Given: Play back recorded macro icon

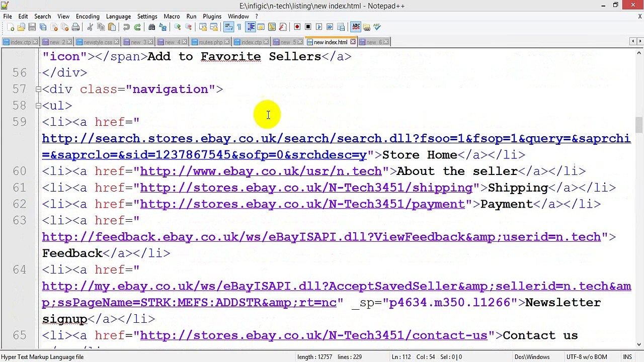Looking at the screenshot, I should 319,27.
